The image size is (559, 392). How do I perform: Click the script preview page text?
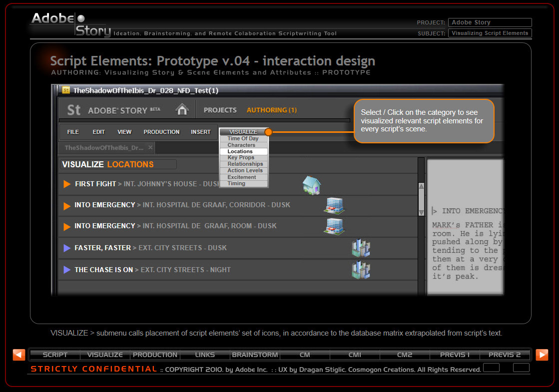click(465, 227)
